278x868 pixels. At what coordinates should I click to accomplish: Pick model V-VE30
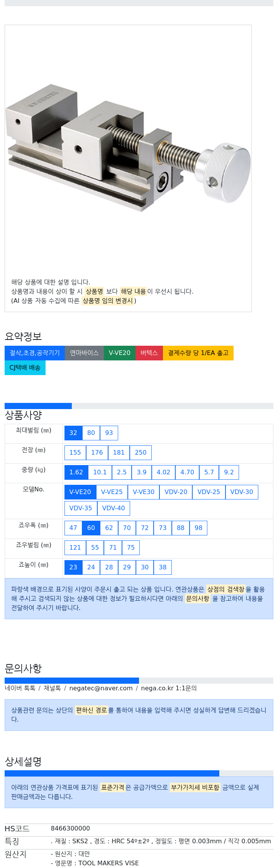coord(144,492)
